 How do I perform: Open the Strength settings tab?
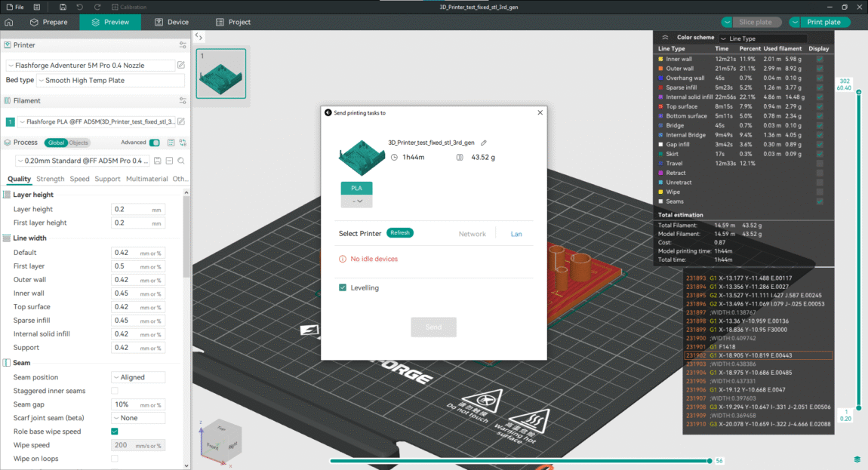pos(51,179)
